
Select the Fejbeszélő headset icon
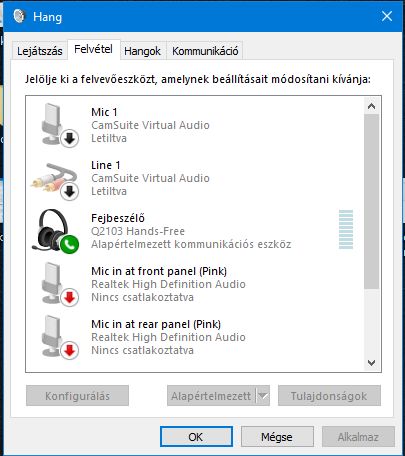[x=55, y=231]
